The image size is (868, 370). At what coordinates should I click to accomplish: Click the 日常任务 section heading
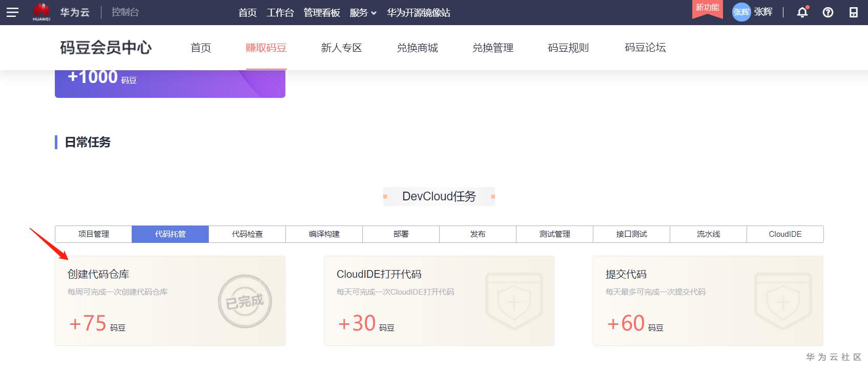coord(88,142)
